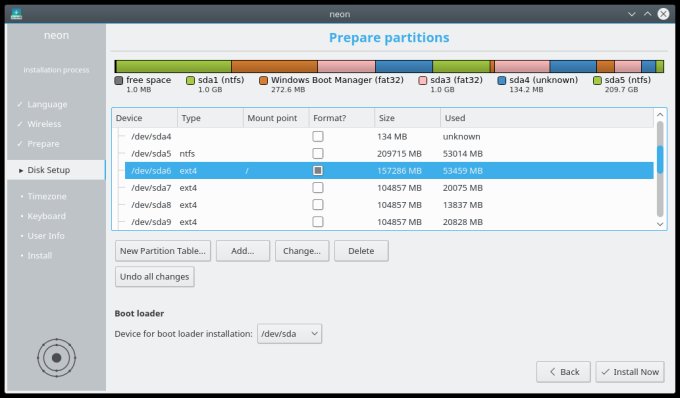The image size is (680, 398).
Task: Sort by the Size column header
Action: coord(408,118)
